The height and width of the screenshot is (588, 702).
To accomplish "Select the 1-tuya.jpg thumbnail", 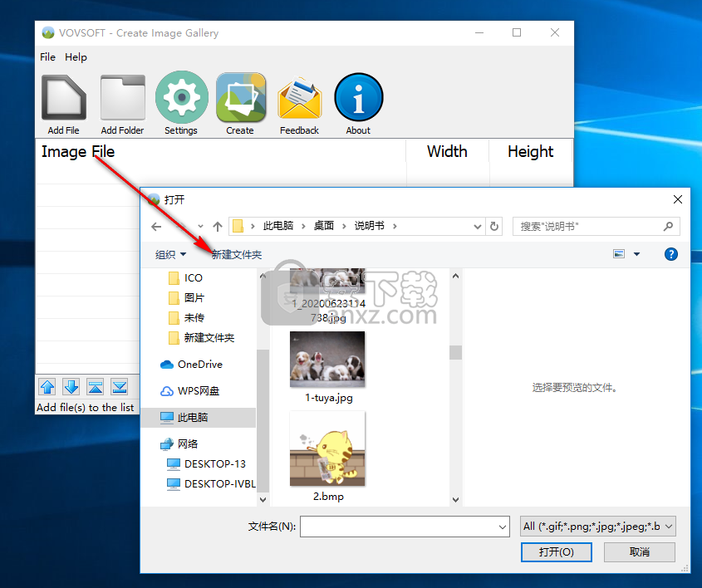I will tap(327, 360).
